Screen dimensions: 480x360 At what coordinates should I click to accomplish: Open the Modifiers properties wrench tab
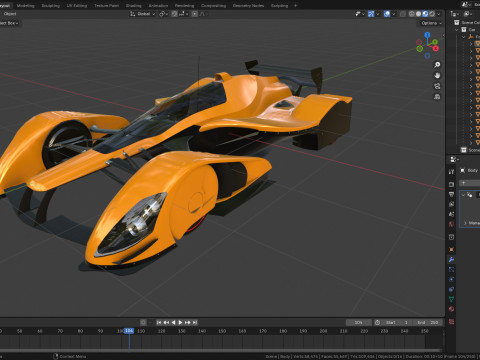tap(451, 259)
